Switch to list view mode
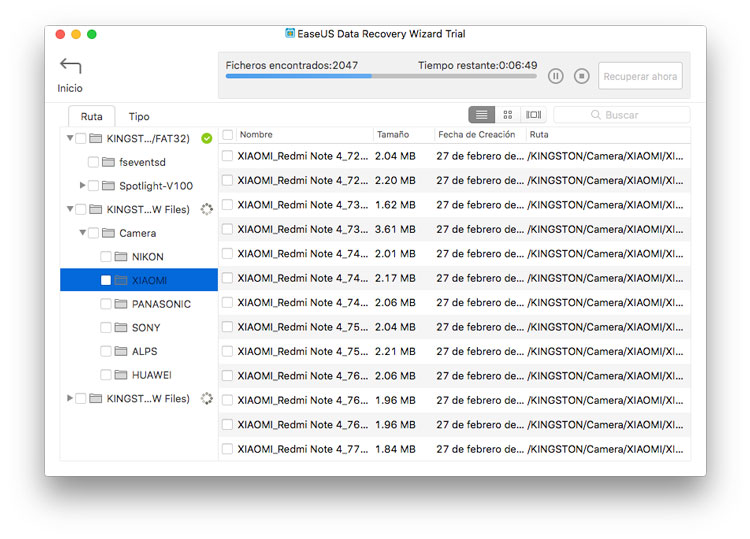This screenshot has width=750, height=539. [481, 115]
